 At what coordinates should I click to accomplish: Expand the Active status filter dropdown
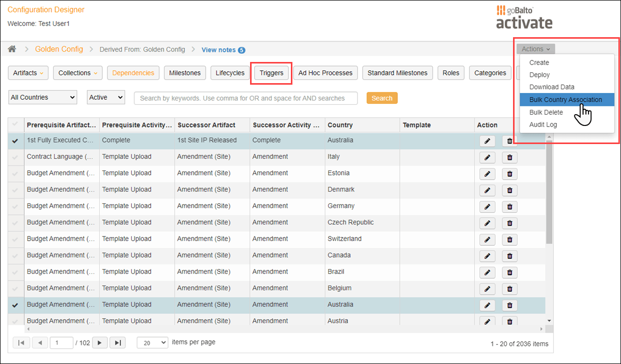tap(106, 97)
